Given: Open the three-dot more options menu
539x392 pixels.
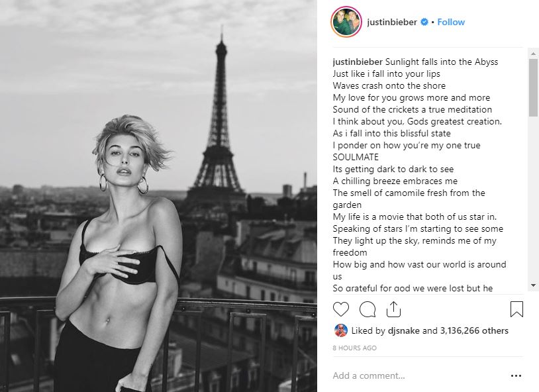Looking at the screenshot, I should click(516, 376).
